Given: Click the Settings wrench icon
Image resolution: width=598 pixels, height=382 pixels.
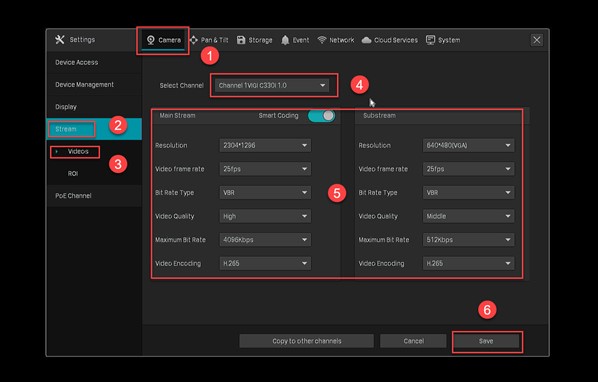Looking at the screenshot, I should 60,39.
